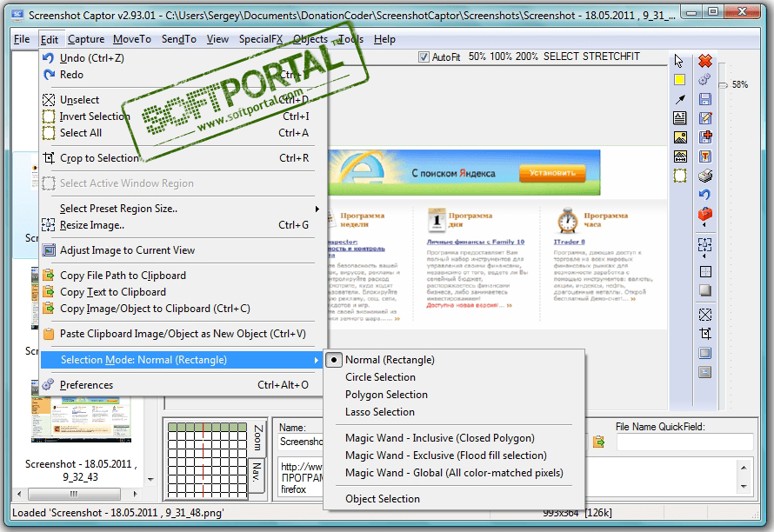Screen dimensions: 774x532
Task: Open Resize Image.. dialog entry
Action: pyautogui.click(x=181, y=225)
